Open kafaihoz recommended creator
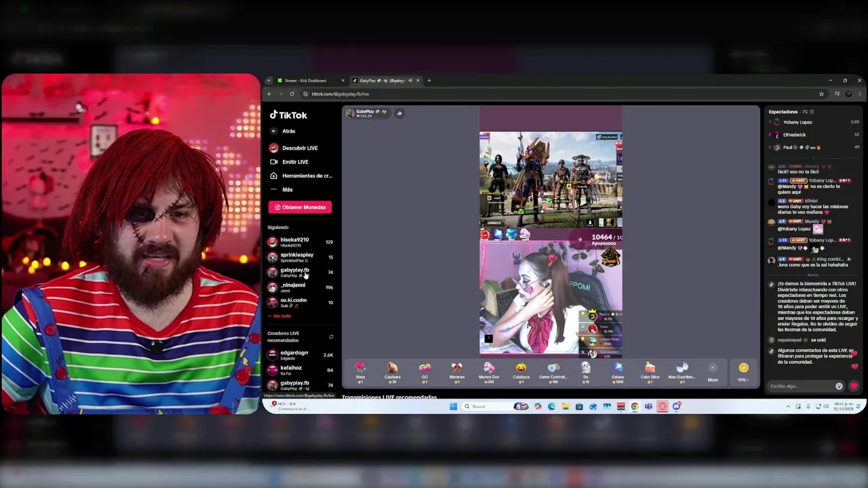 click(300, 369)
